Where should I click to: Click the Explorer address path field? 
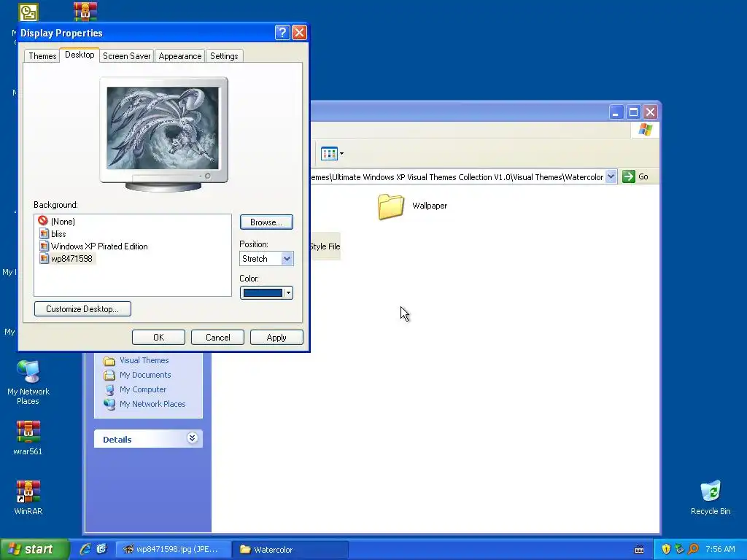(457, 177)
